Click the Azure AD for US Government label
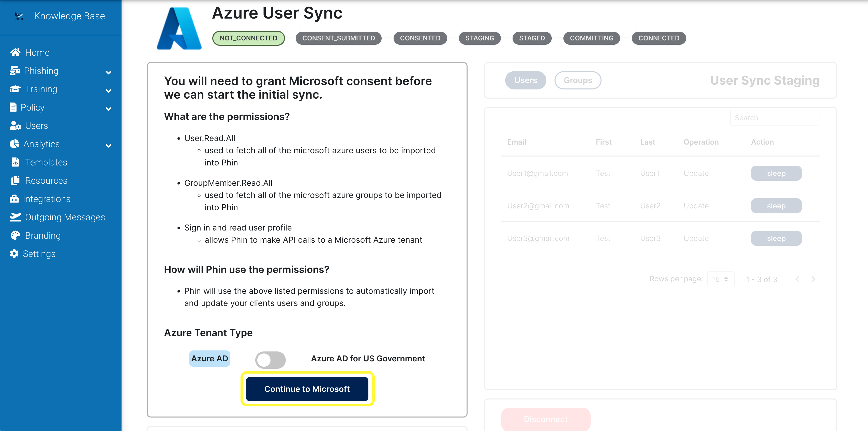Image resolution: width=868 pixels, height=431 pixels. point(368,358)
